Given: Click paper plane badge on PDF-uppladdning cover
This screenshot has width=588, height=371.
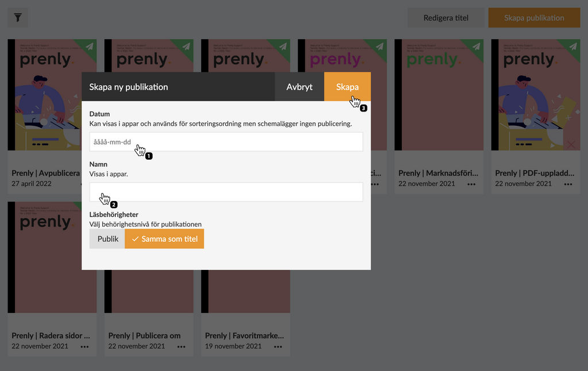Looking at the screenshot, I should tap(571, 47).
